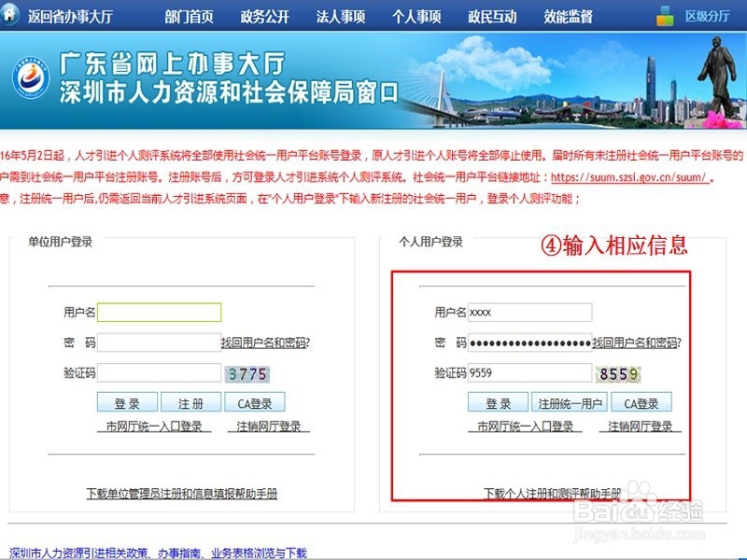Click the Guangdong portal logo emblem
The height and width of the screenshot is (560, 747).
31,77
